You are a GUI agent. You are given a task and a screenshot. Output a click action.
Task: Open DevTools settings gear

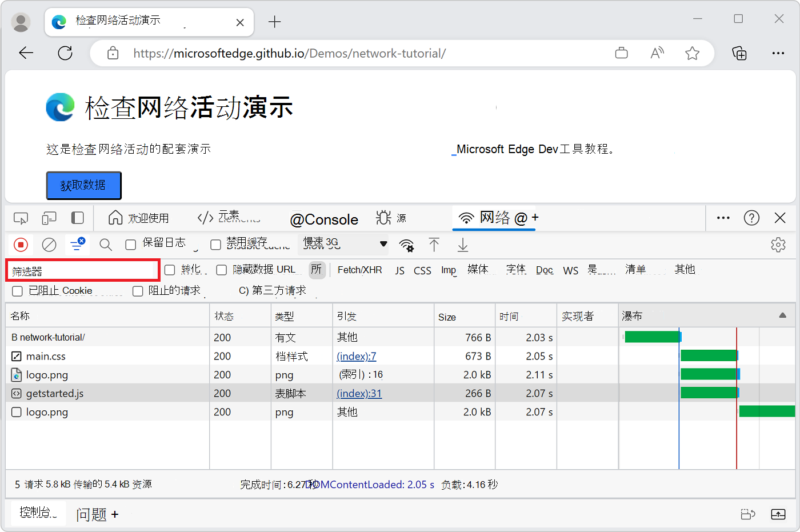click(778, 244)
